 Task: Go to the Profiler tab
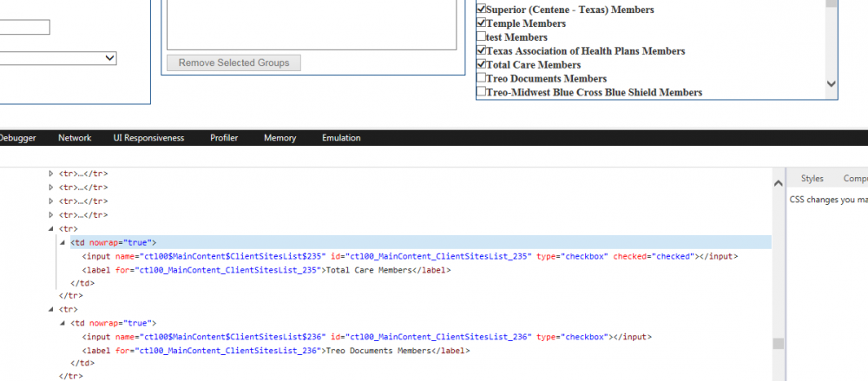tap(224, 138)
